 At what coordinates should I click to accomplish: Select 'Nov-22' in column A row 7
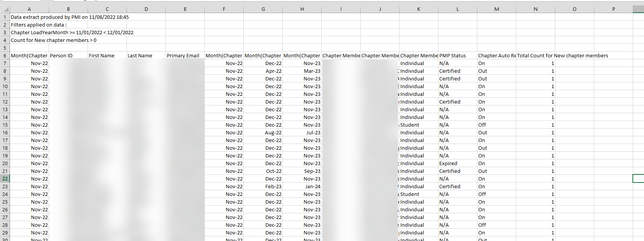point(29,63)
